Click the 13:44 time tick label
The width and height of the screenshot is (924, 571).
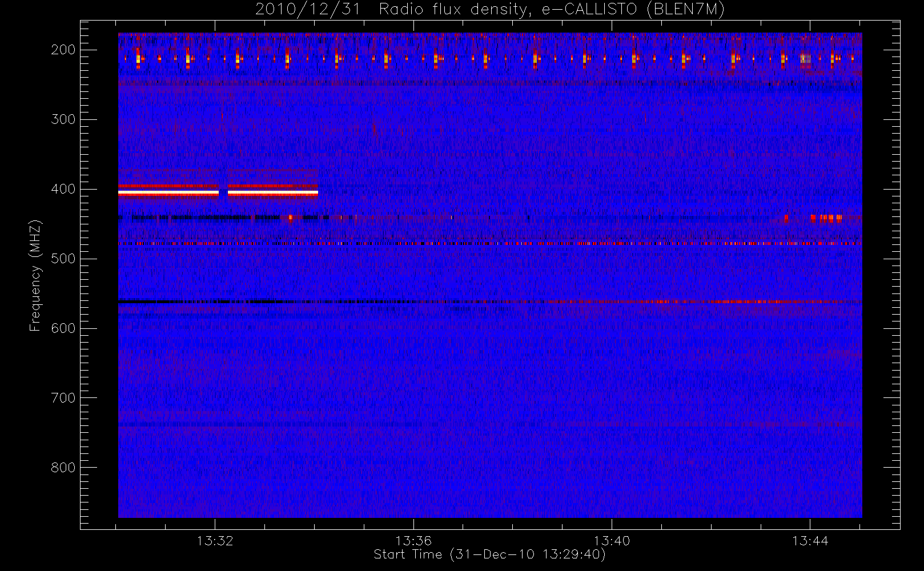click(810, 541)
